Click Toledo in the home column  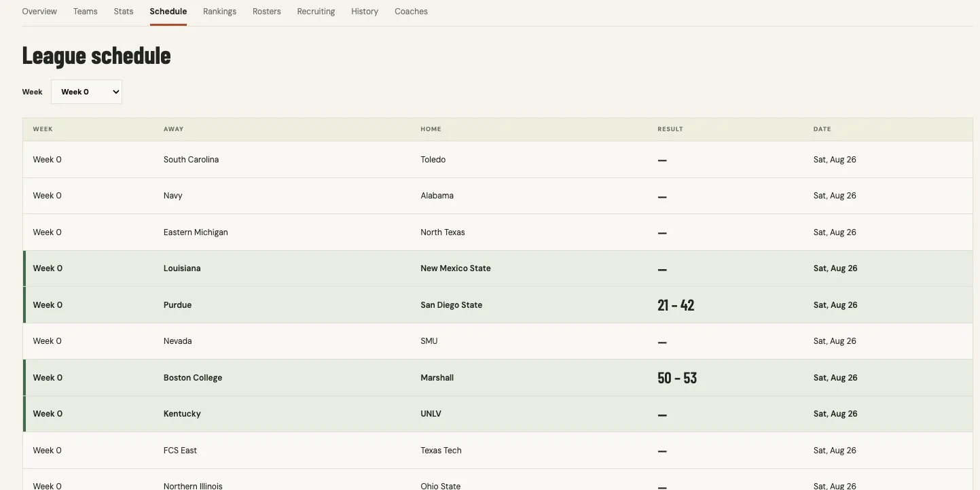[433, 160]
